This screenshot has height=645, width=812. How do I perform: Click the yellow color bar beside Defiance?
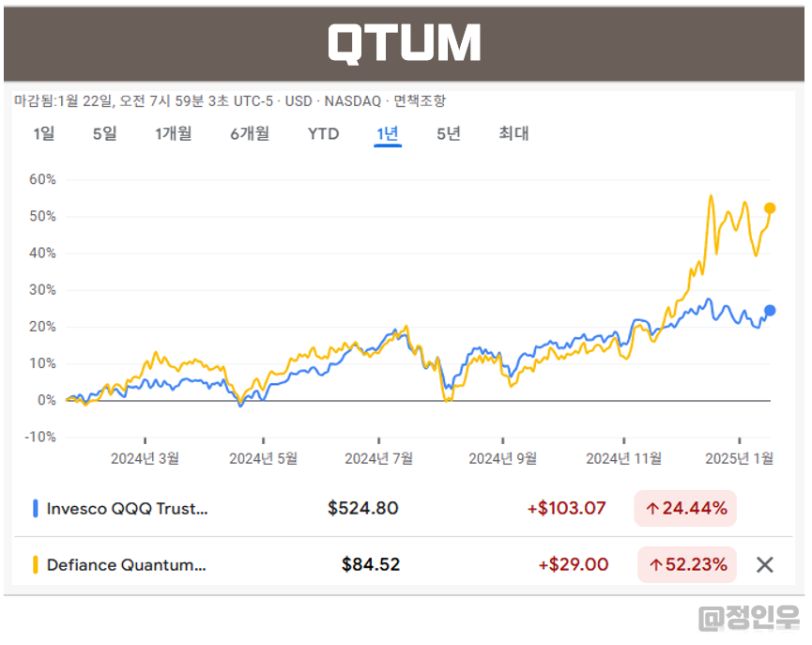(x=36, y=564)
